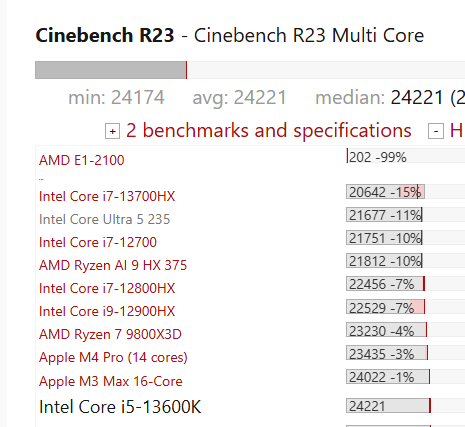Click the 24022 -1% result bar
Image resolution: width=465 pixels, height=427 pixels.
click(x=388, y=377)
